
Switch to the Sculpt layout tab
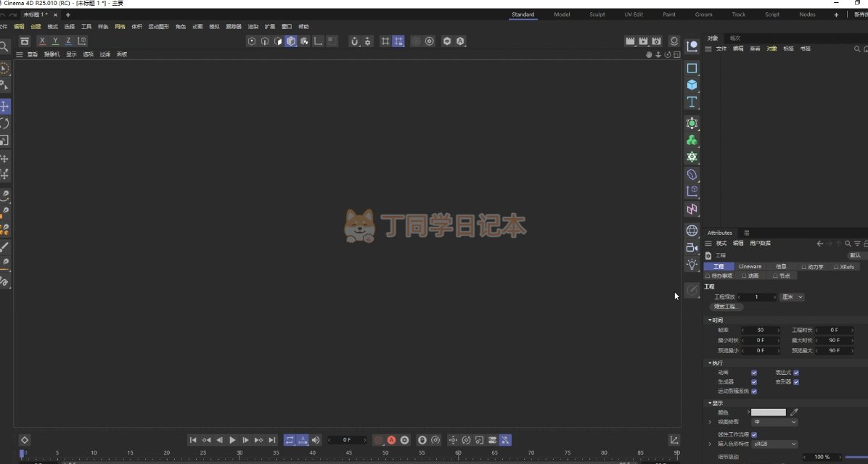pyautogui.click(x=597, y=14)
